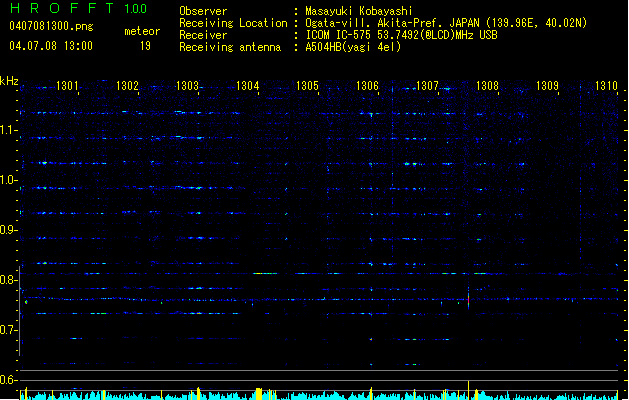Image resolution: width=629 pixels, height=400 pixels.
Task: Click the Receiving antenna label
Action: pyautogui.click(x=230, y=47)
